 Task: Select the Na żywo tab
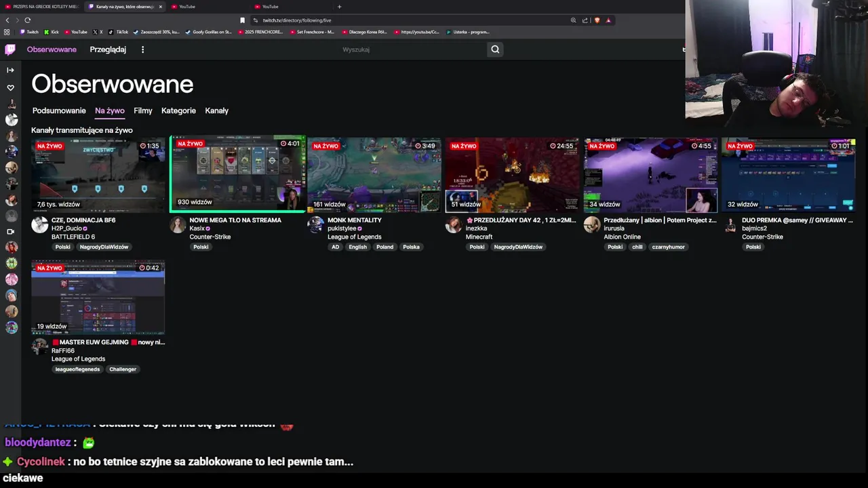pyautogui.click(x=110, y=110)
